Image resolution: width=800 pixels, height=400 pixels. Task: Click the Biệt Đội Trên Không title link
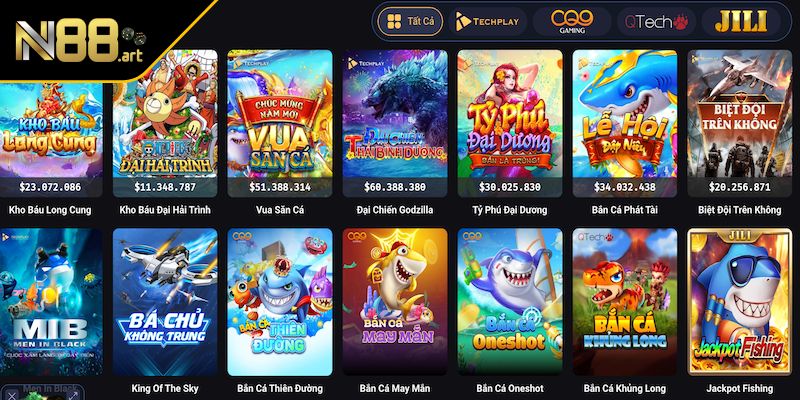pyautogui.click(x=739, y=210)
